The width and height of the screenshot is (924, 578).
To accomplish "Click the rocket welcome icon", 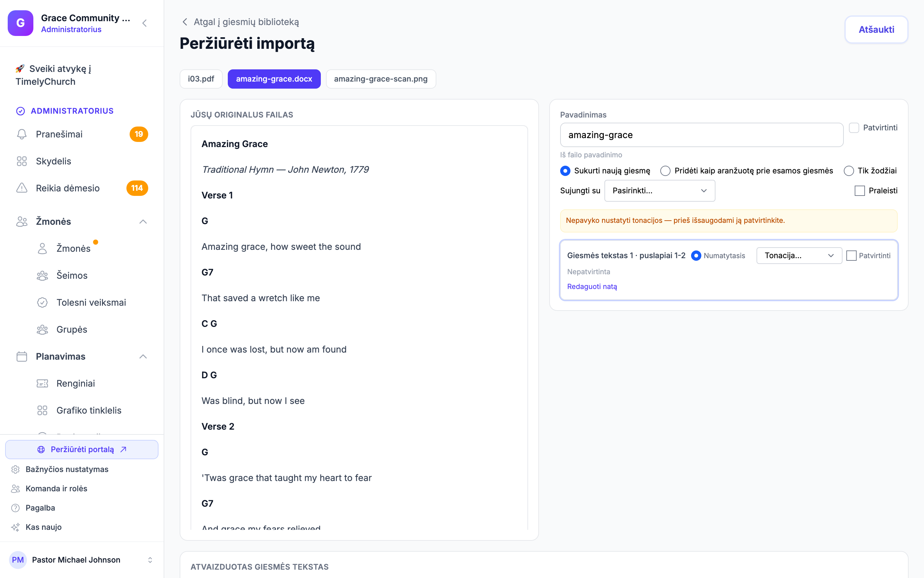I will 20,69.
